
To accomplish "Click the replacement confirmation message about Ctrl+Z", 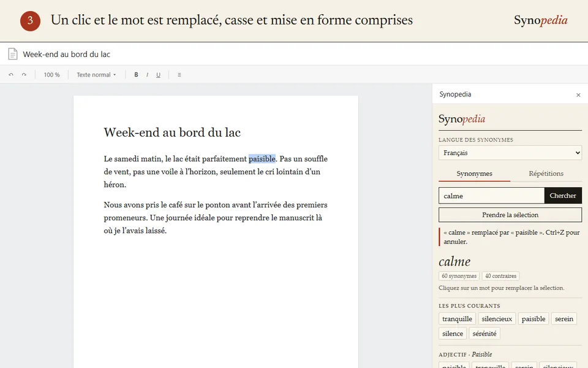I will tap(511, 237).
